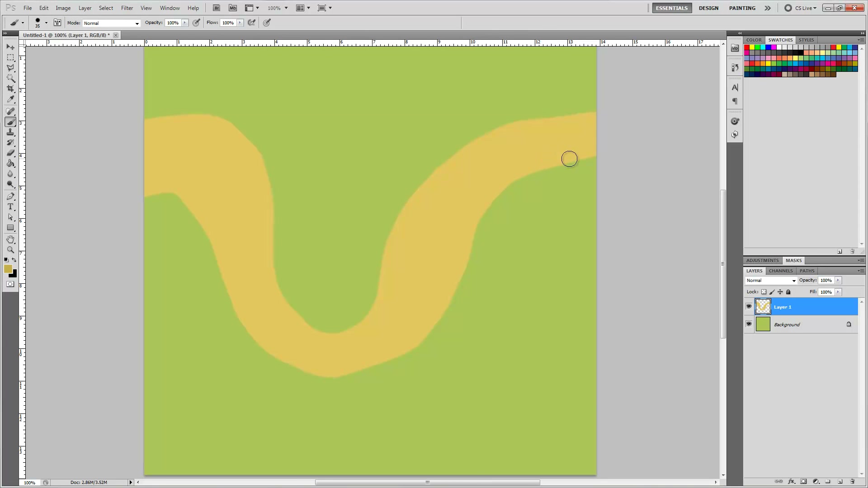Select the Move tool
868x488 pixels.
tap(10, 47)
